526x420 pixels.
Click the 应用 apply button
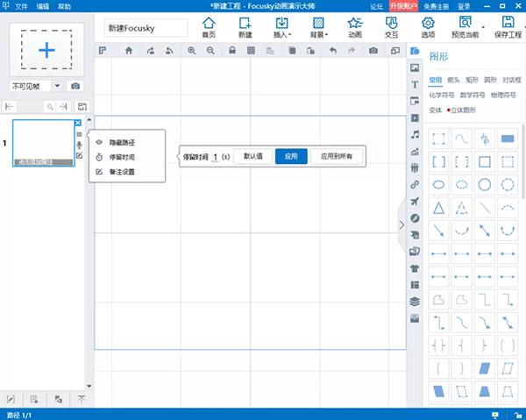[x=291, y=156]
